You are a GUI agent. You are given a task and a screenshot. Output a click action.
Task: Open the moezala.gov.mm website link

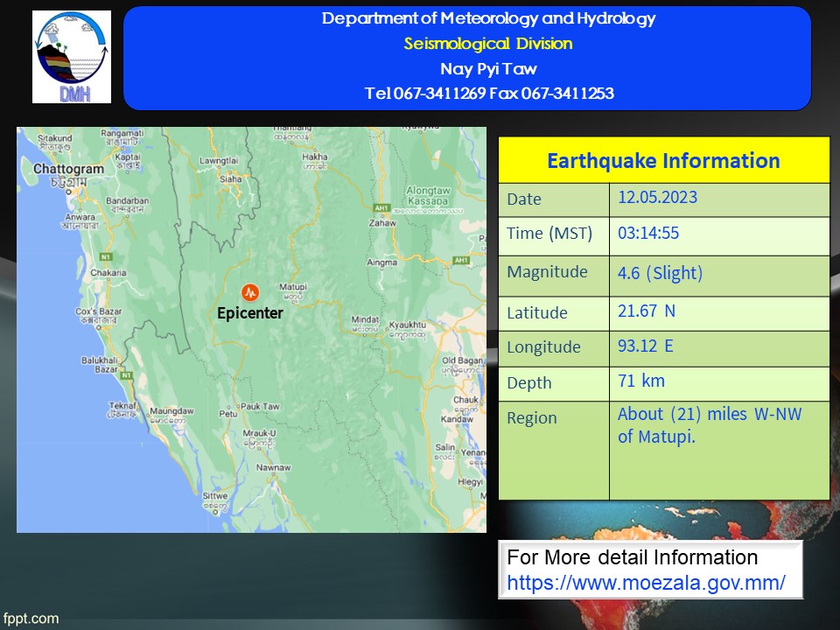pos(646,583)
